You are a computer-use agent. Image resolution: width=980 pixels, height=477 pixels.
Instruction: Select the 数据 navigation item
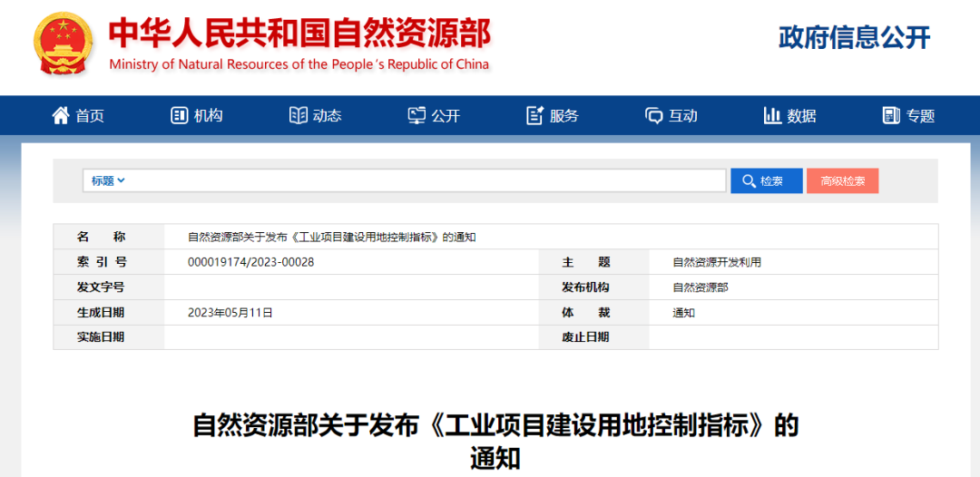pyautogui.click(x=801, y=115)
